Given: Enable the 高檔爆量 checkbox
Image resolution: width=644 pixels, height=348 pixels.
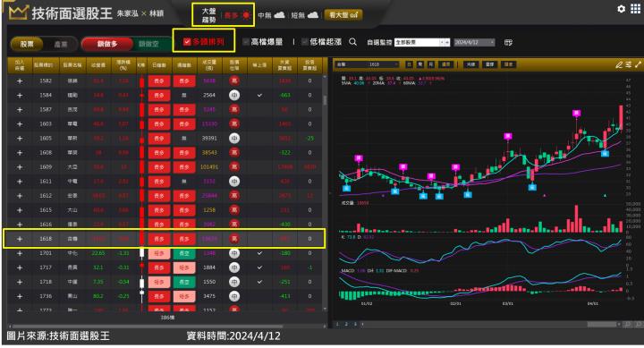Looking at the screenshot, I should point(246,42).
